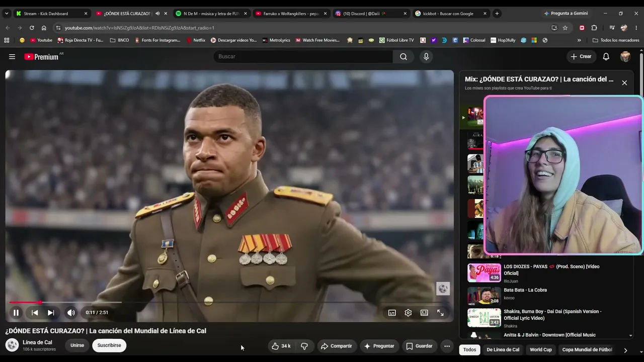Focus the Buscar search field
The image size is (644, 362).
[303, 57]
